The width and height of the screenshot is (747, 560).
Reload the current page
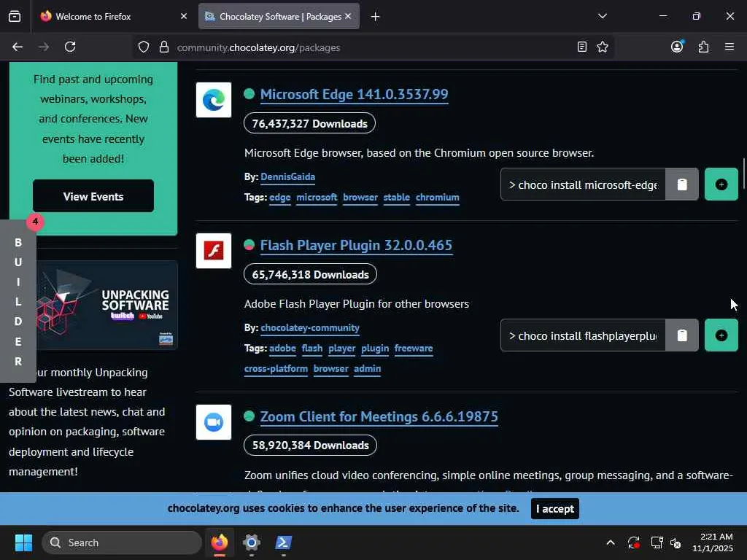tap(70, 47)
